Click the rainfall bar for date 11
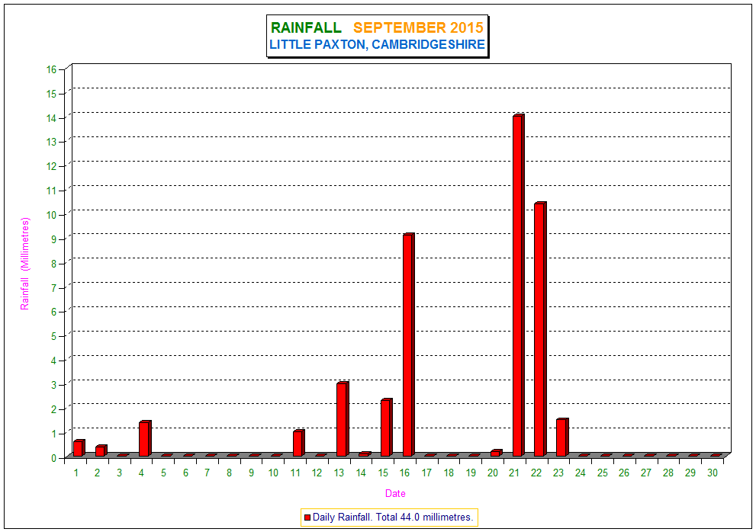Screen dimensions: 756x532 298,444
